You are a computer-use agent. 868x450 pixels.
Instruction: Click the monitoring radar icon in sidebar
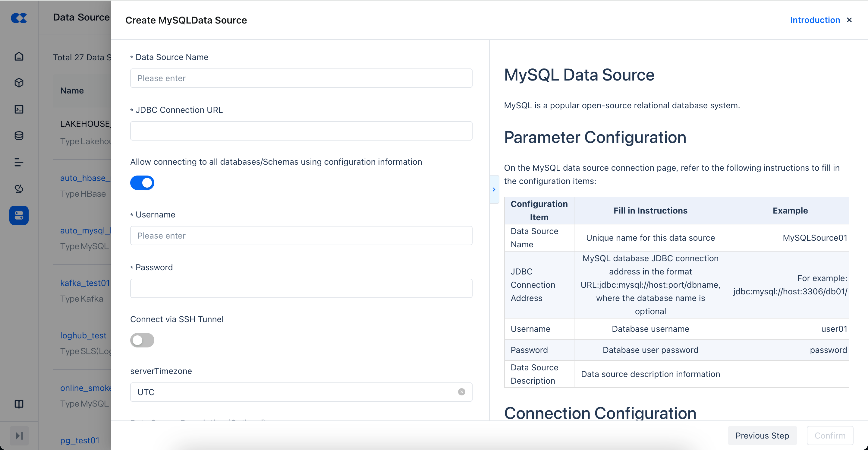coord(19,189)
